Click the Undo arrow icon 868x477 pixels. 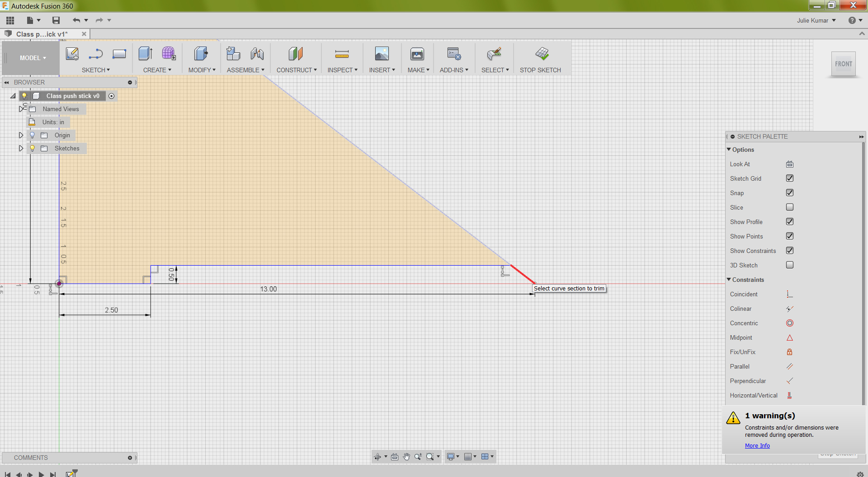tap(76, 20)
